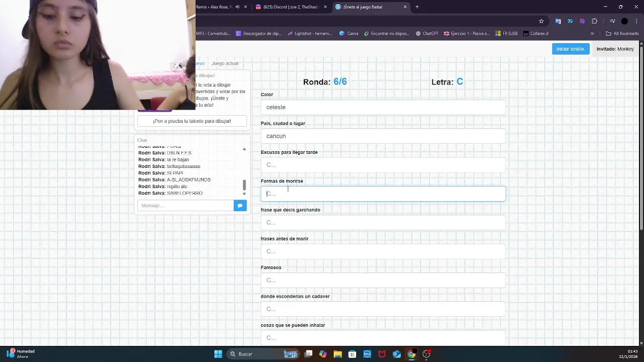Open the Chrome three-dot menu
The width and height of the screenshot is (644, 362).
coord(636,21)
